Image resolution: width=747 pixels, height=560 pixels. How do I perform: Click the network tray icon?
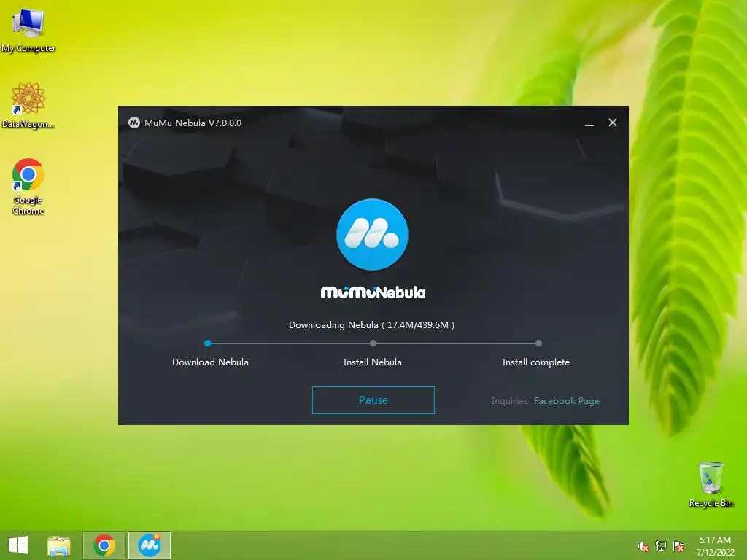tap(661, 546)
